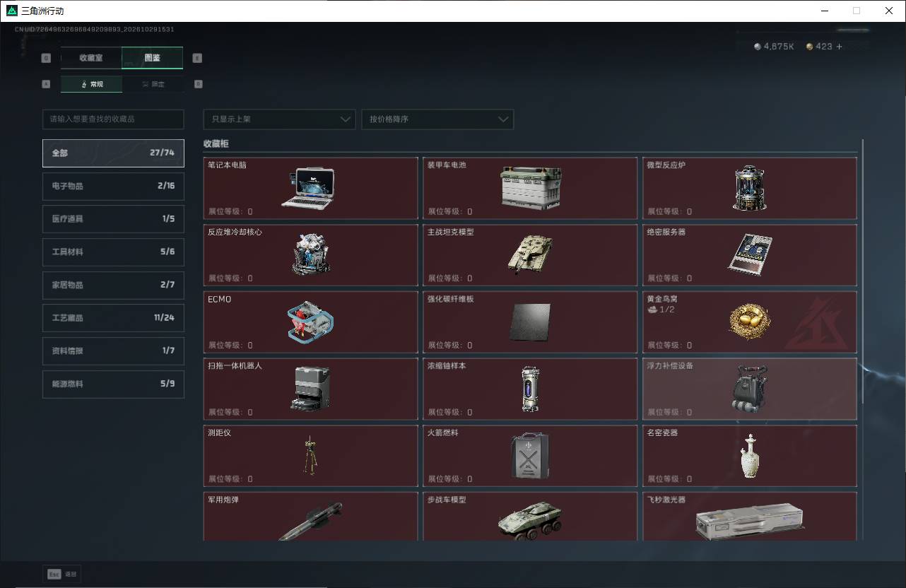The height and width of the screenshot is (588, 906).
Task: Click the 强化碳纤维板 carbon plate icon
Action: [529, 323]
